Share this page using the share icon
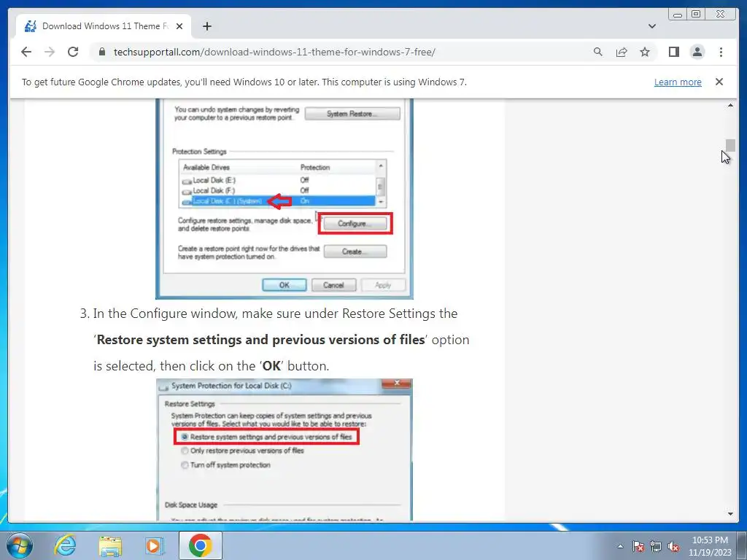Image resolution: width=747 pixels, height=560 pixels. [x=622, y=52]
